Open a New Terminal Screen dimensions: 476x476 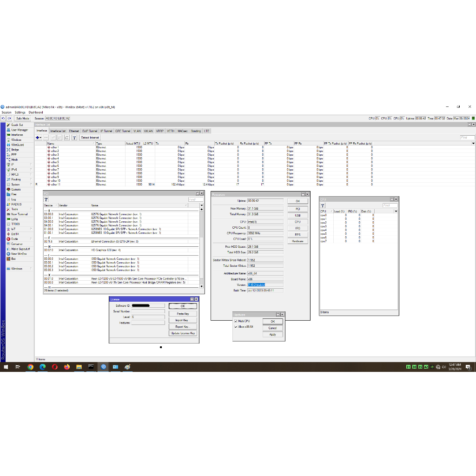tap(18, 214)
